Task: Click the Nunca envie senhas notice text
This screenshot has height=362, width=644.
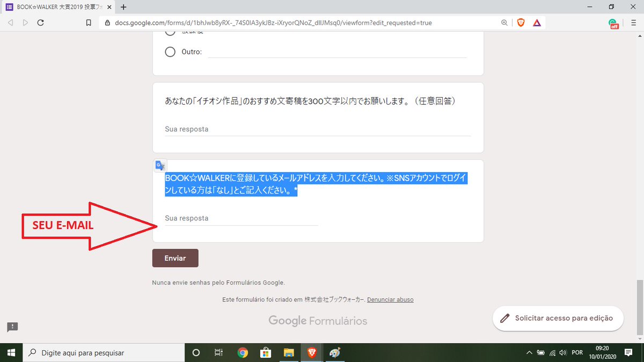Action: click(x=218, y=282)
